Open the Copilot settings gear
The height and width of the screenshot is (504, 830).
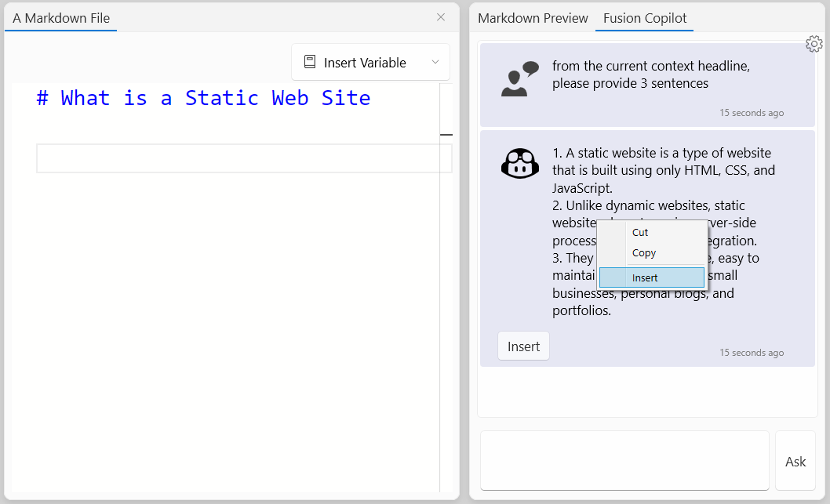(814, 44)
